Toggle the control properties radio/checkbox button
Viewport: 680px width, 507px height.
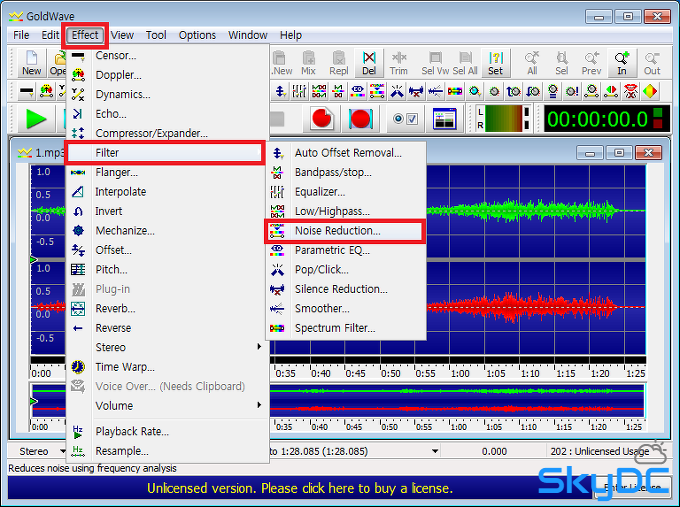pyautogui.click(x=405, y=118)
